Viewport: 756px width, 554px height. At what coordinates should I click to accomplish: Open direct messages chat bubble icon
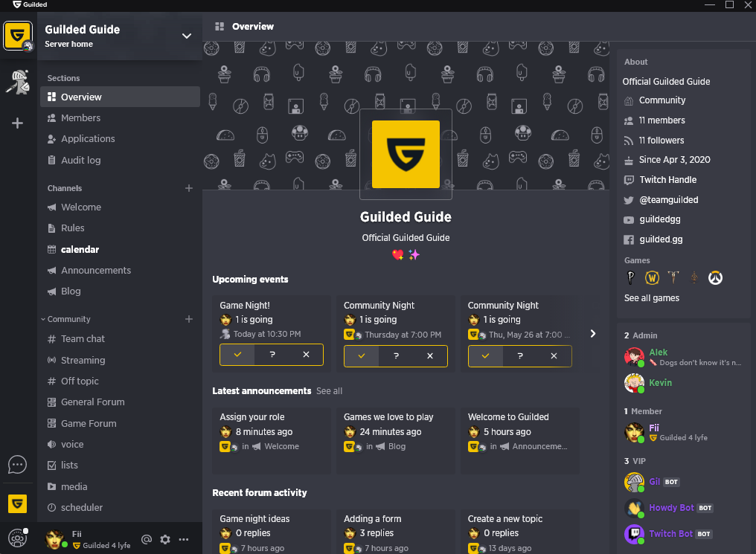pos(17,465)
